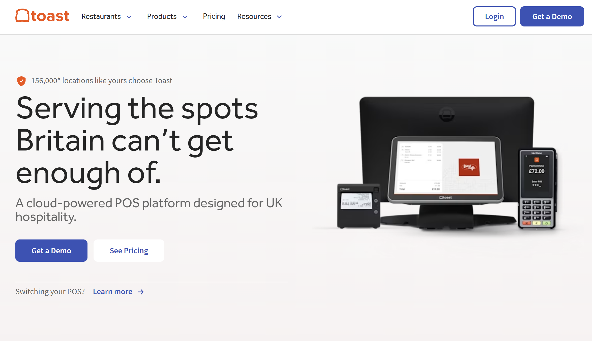Click the Login button
592x364 pixels.
click(494, 16)
